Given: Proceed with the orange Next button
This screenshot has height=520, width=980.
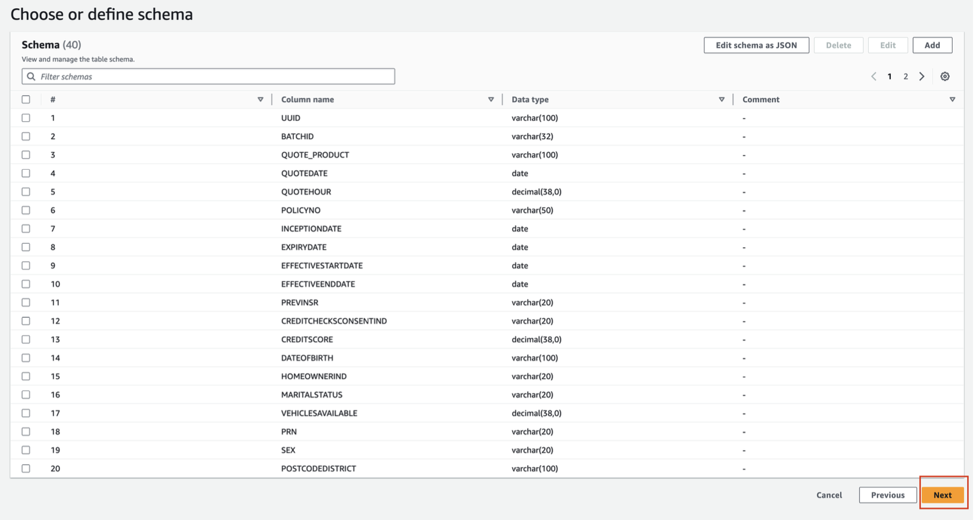Looking at the screenshot, I should coord(942,495).
